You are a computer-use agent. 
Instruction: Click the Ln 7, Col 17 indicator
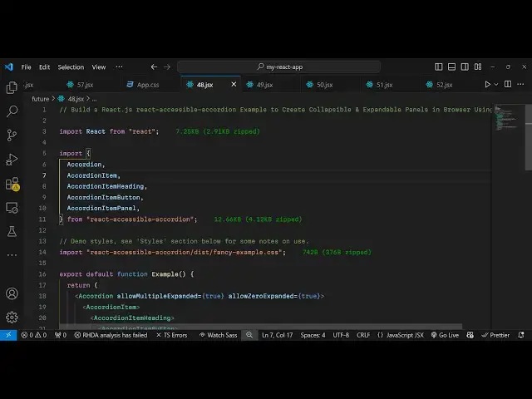(277, 335)
